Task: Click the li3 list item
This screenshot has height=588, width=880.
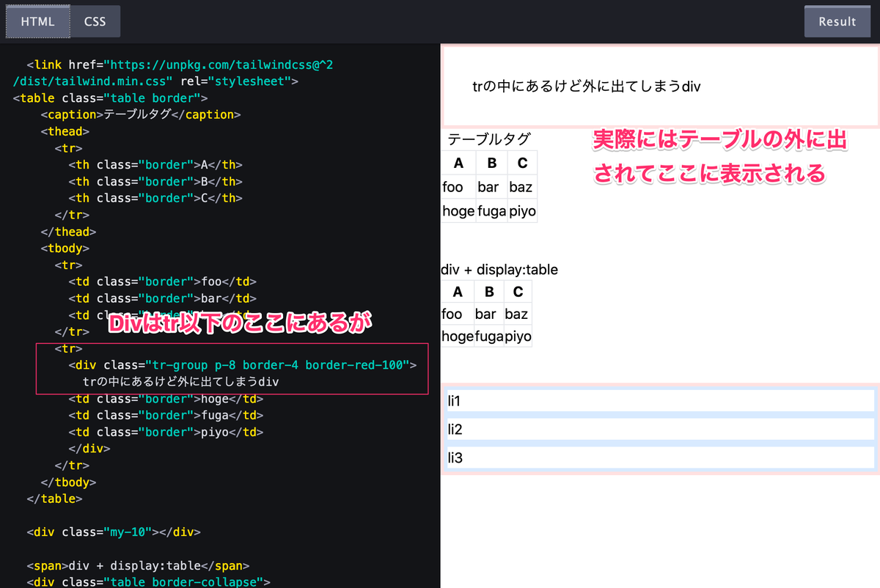Action: pyautogui.click(x=660, y=457)
